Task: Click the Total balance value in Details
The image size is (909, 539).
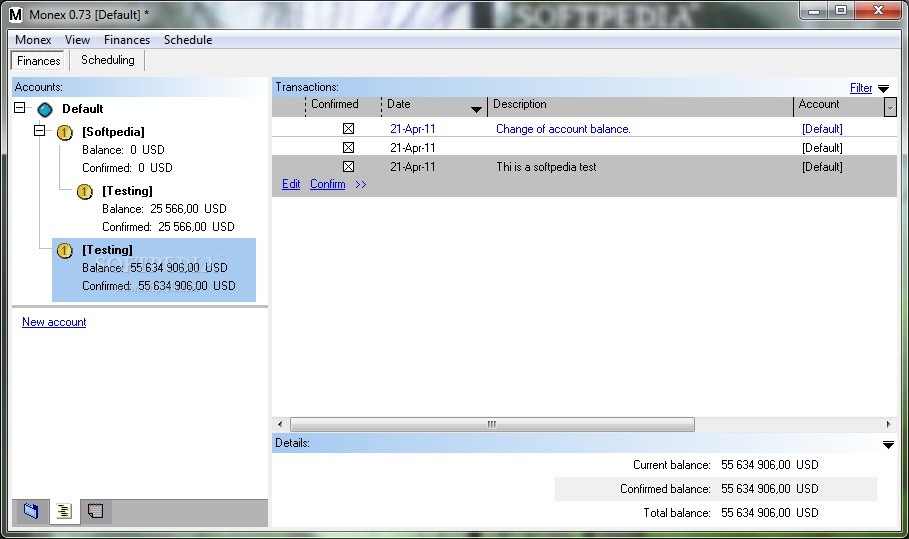Action: tap(770, 513)
